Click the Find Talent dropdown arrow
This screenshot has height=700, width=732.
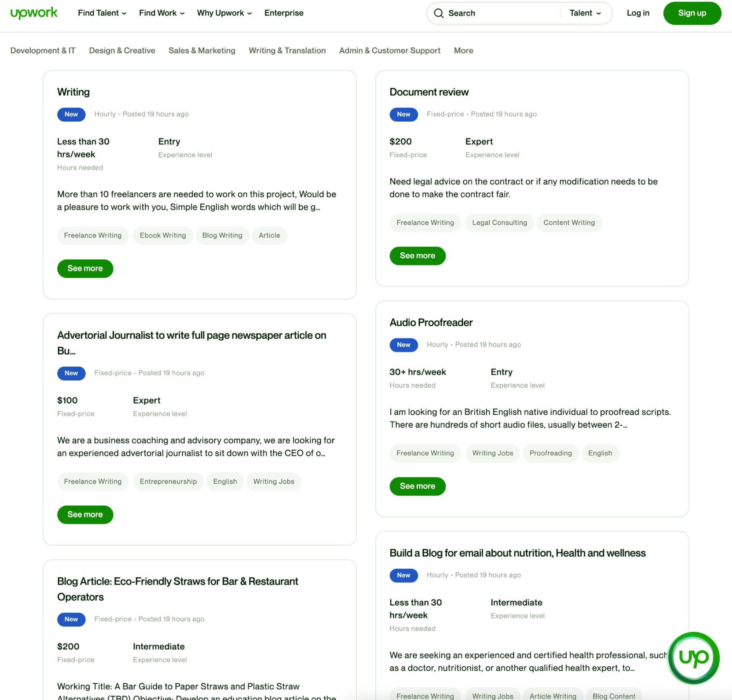124,13
